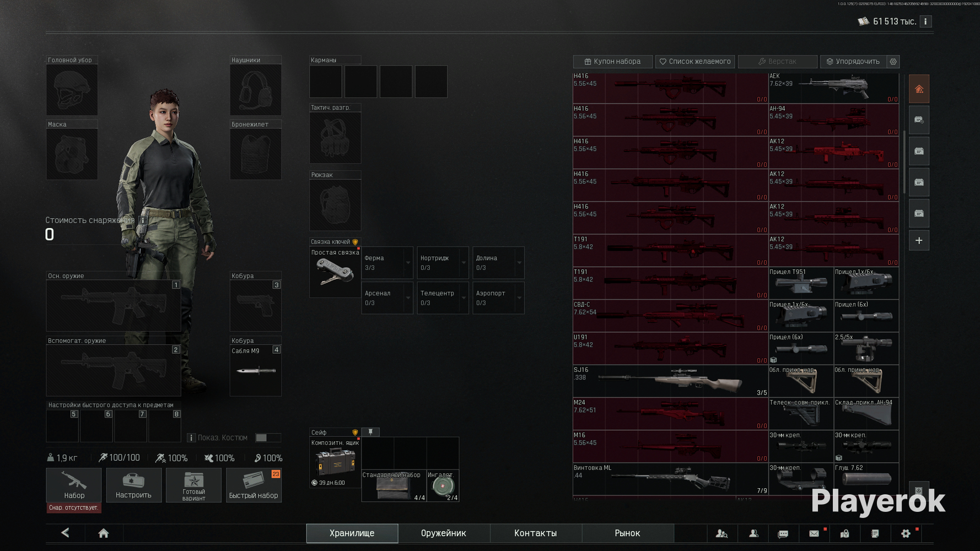The width and height of the screenshot is (980, 551).
Task: Add a new storage tab with plus icon
Action: pyautogui.click(x=919, y=240)
